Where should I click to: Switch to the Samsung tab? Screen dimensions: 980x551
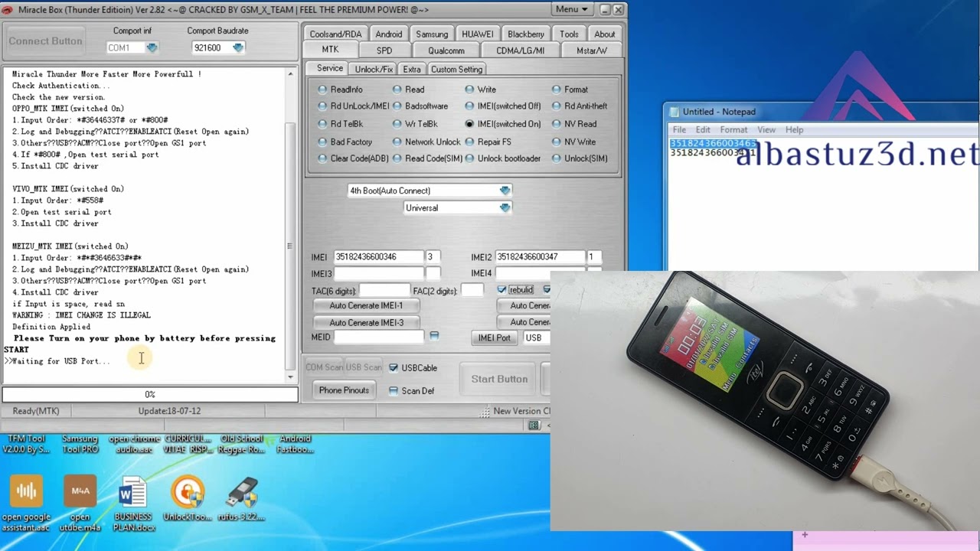click(x=432, y=34)
